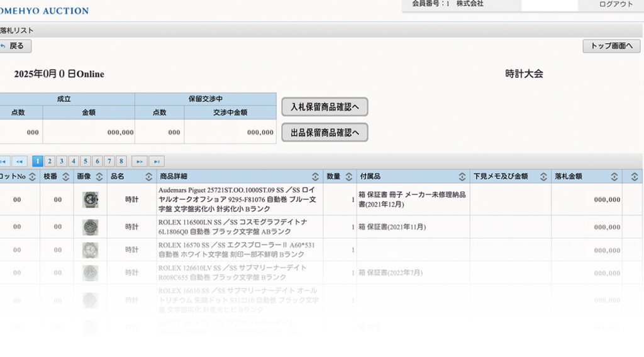Image resolution: width=644 pixels, height=357 pixels.
Task: Sort the 下見メモ及び金額 column
Action: 543,177
